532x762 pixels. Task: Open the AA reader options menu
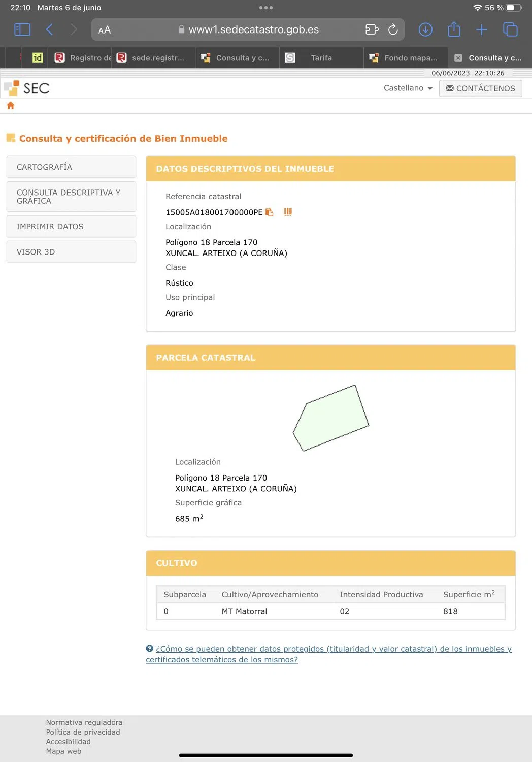click(x=105, y=30)
